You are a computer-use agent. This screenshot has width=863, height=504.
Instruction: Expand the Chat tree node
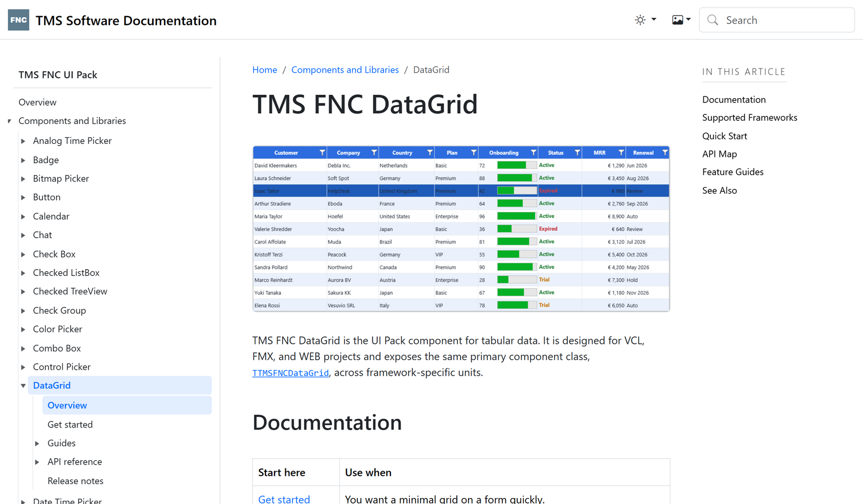coord(23,235)
